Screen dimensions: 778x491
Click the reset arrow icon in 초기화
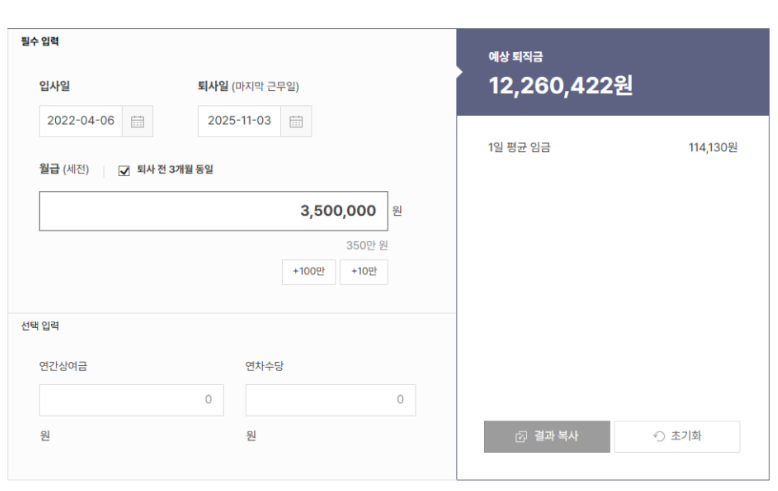[x=658, y=437]
